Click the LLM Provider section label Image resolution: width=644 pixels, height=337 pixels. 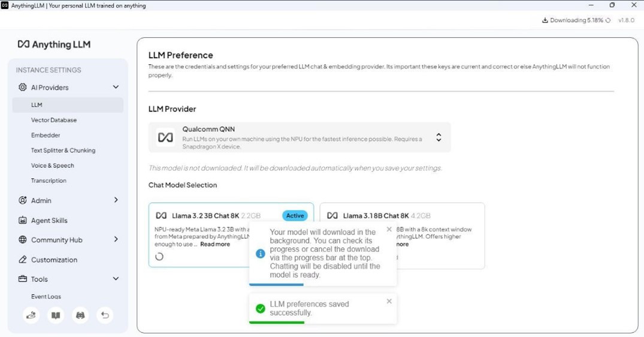(x=172, y=109)
